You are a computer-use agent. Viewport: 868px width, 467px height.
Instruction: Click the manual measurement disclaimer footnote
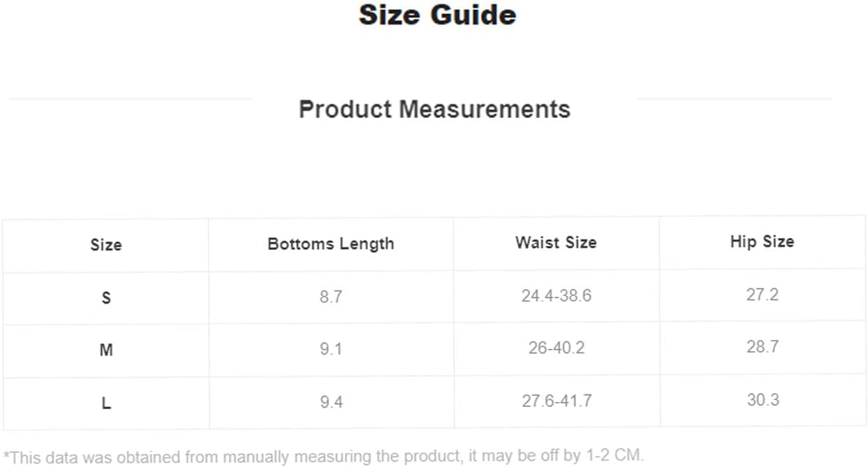(323, 457)
